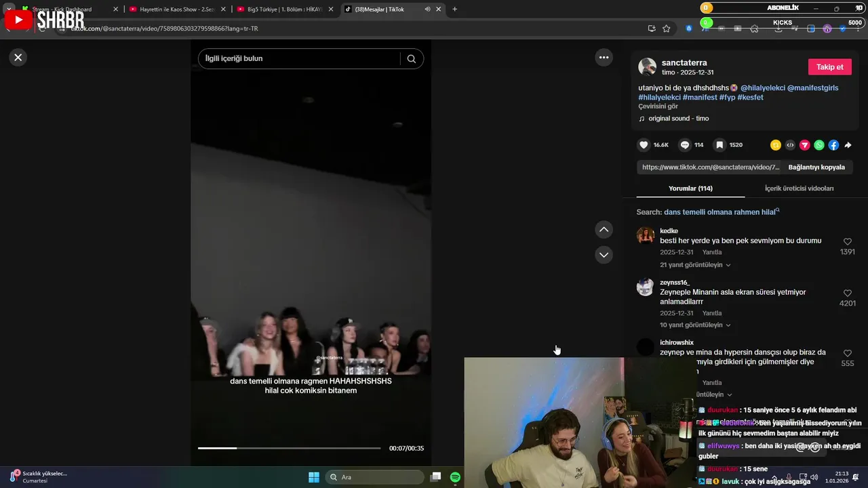Reply to zeynss16_'s comment via Yanıtla
This screenshot has height=488, width=868.
click(712, 313)
